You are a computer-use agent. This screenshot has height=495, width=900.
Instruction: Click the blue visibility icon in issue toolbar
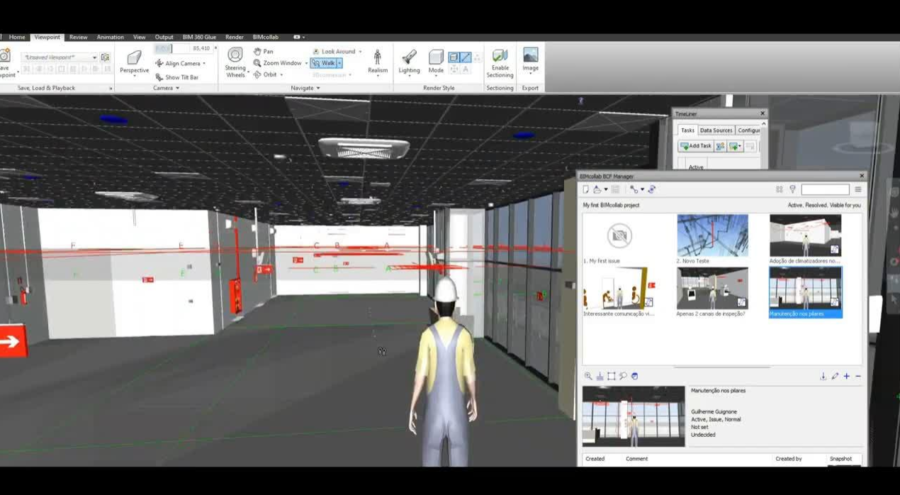[635, 376]
